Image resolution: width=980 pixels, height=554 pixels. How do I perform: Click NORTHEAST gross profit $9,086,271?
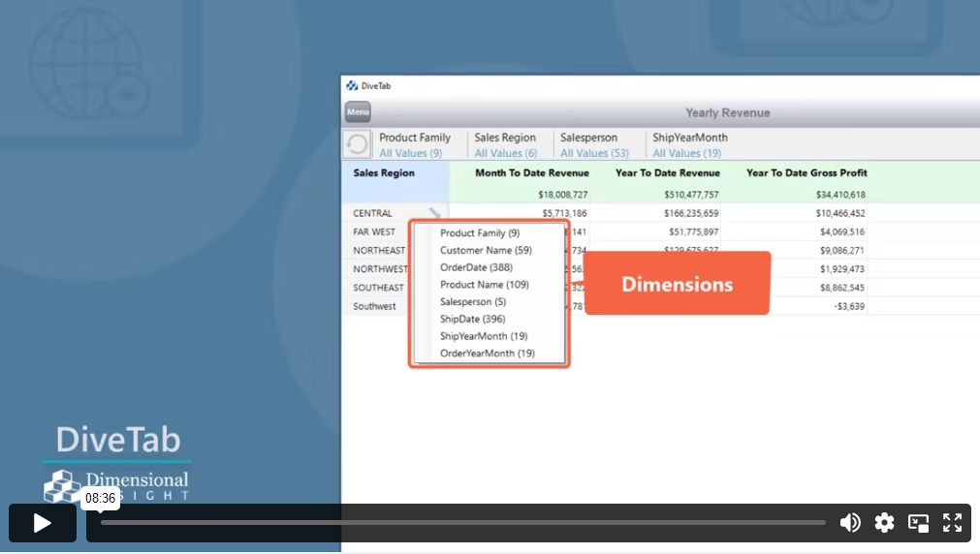pyautogui.click(x=842, y=251)
